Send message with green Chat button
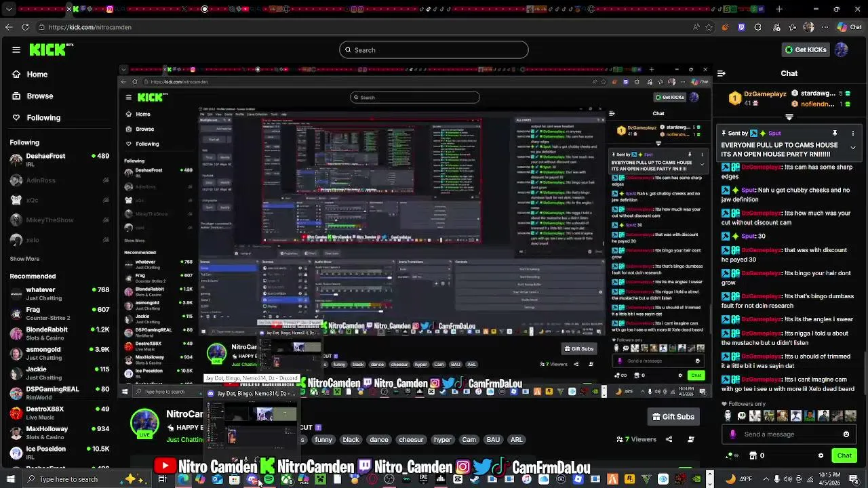 844,455
